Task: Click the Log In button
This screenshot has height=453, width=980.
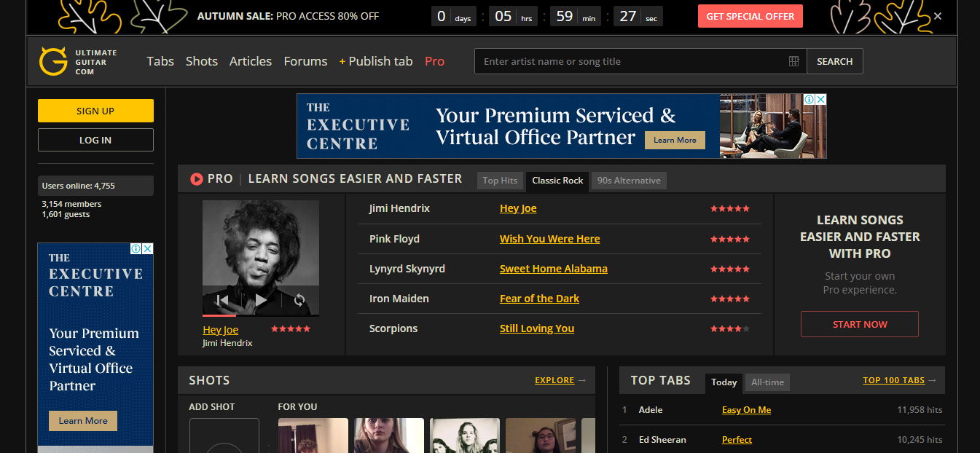Action: click(95, 140)
